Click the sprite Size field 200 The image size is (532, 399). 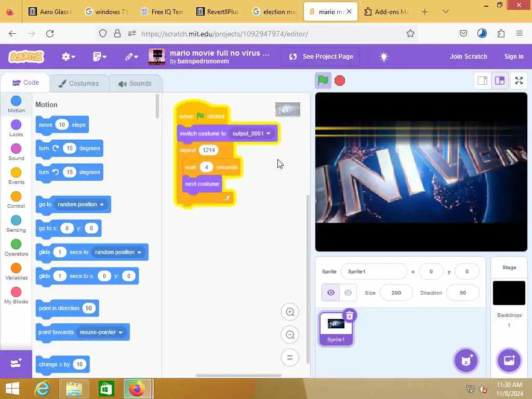[396, 292]
